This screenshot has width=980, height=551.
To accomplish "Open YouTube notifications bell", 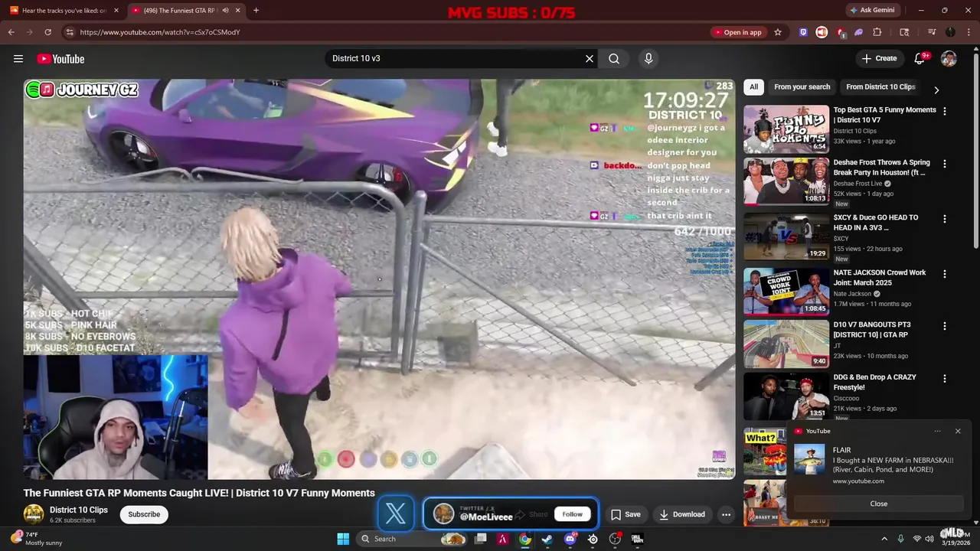I will click(x=920, y=59).
